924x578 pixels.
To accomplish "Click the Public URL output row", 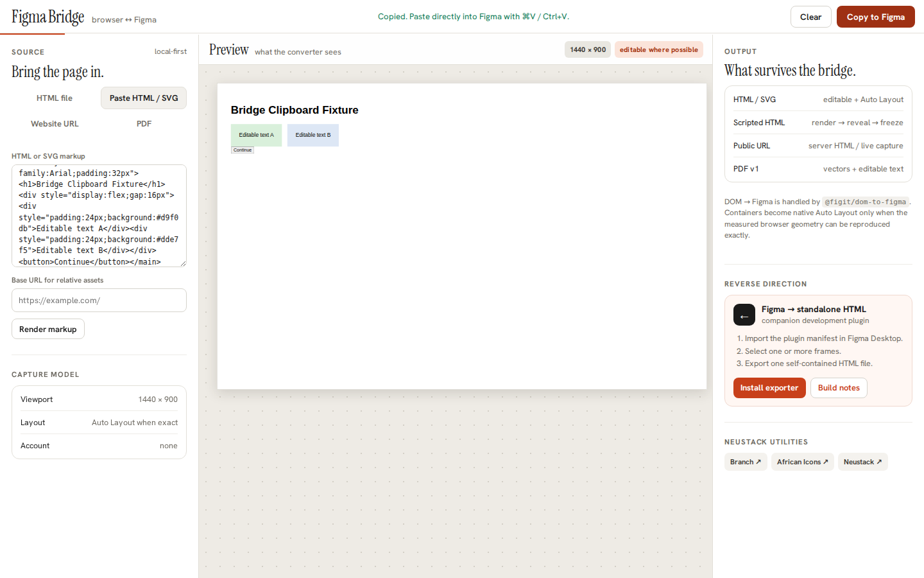I will [818, 146].
